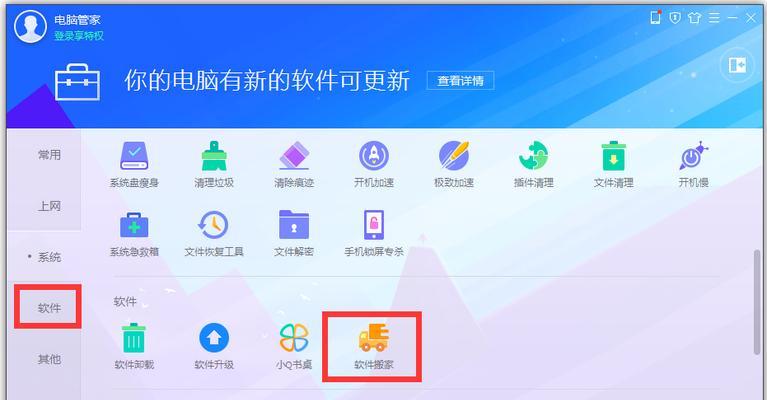Viewport: 767px width, 400px height.
Task: Open the skin shirt icon
Action: click(x=694, y=18)
